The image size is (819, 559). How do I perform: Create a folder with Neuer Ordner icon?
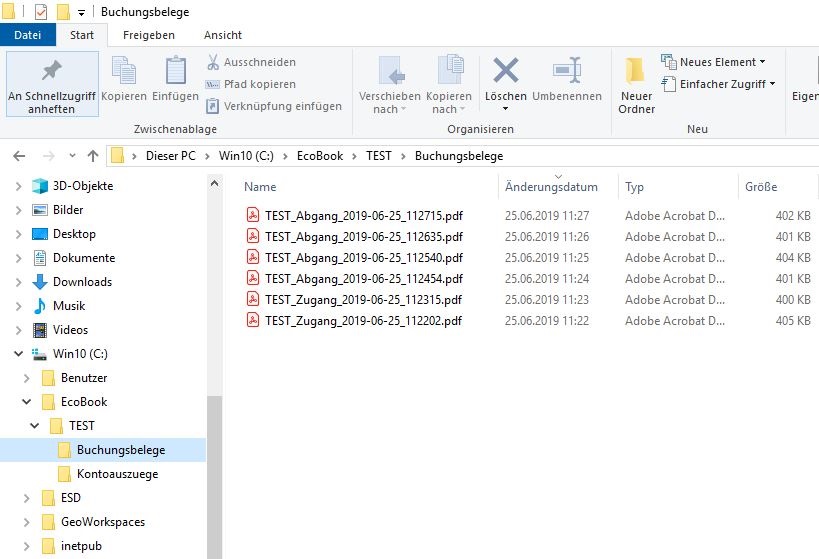point(636,71)
